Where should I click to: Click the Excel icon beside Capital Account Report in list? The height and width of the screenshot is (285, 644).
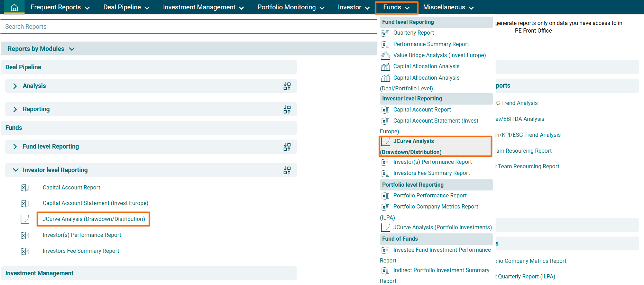point(25,188)
